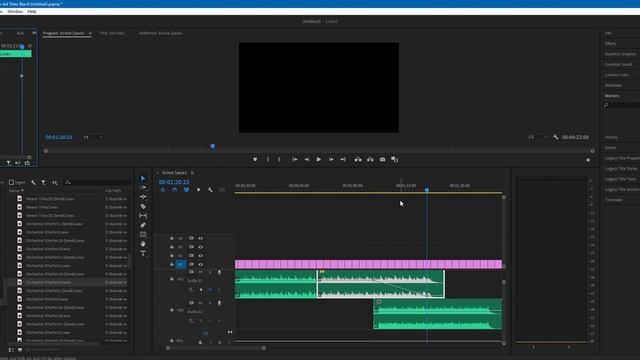Click the Program monitor timecode 00:01:20:23

[59, 137]
